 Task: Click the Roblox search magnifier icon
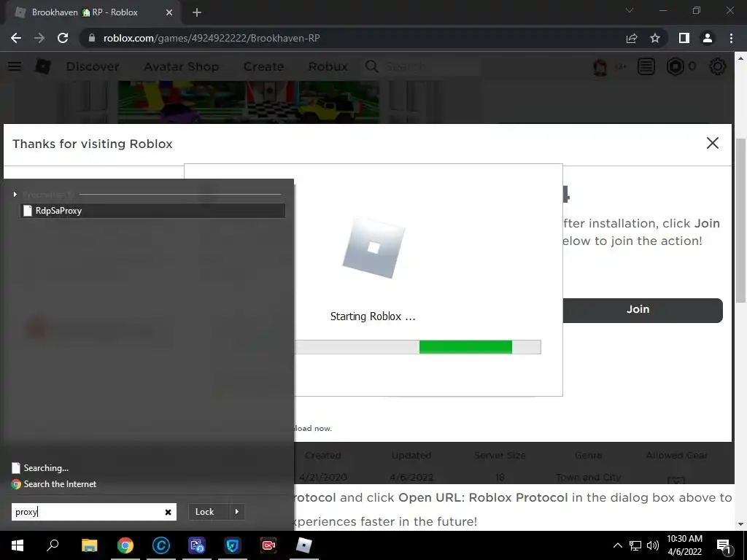coord(372,66)
